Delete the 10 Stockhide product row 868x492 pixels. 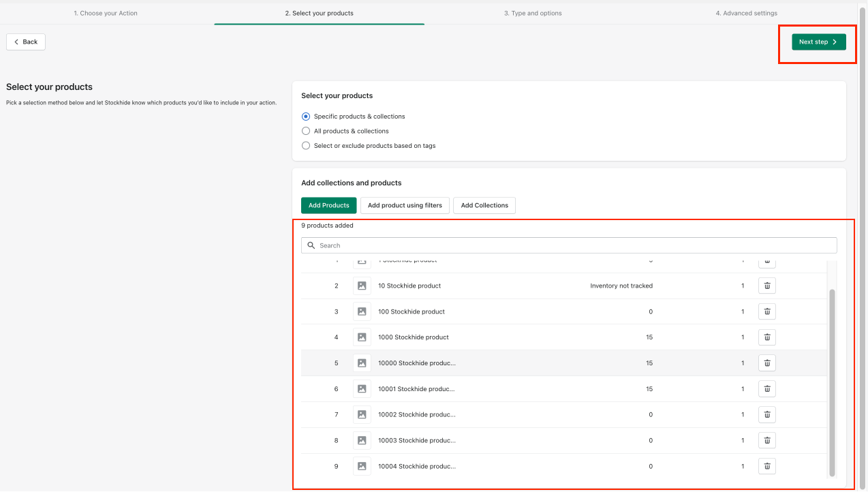click(x=766, y=286)
